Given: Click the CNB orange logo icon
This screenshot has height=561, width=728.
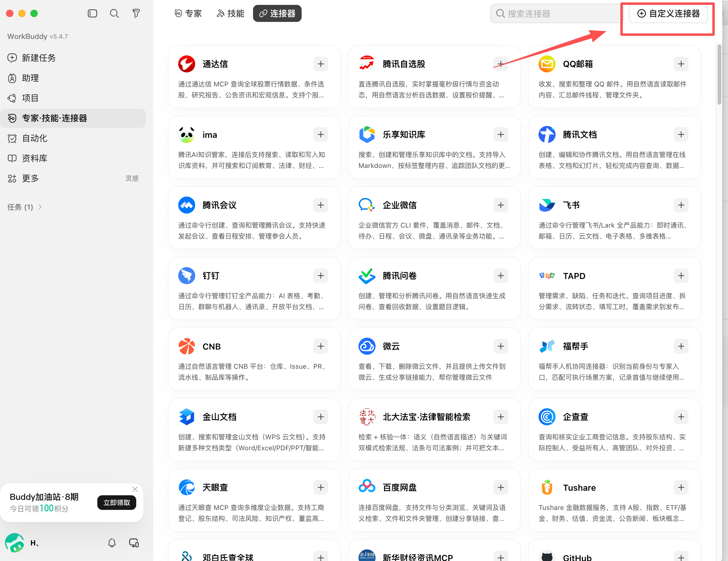Looking at the screenshot, I should point(187,346).
